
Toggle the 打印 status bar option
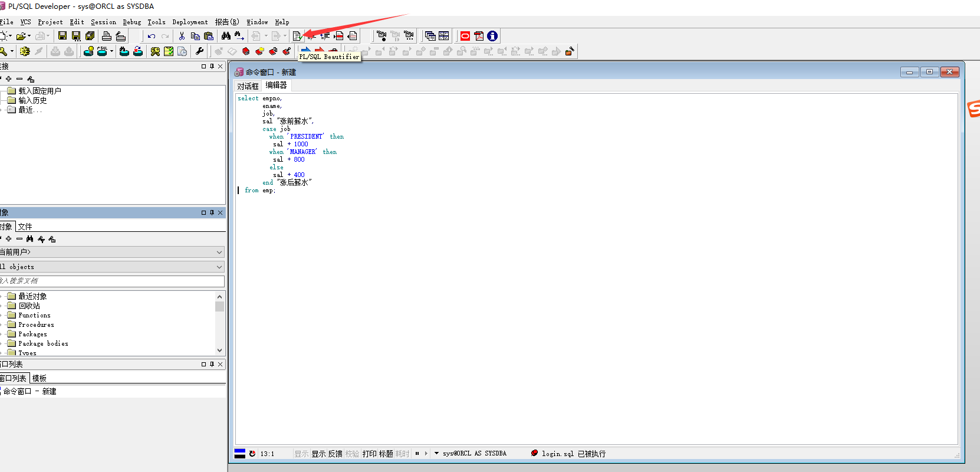pos(369,454)
